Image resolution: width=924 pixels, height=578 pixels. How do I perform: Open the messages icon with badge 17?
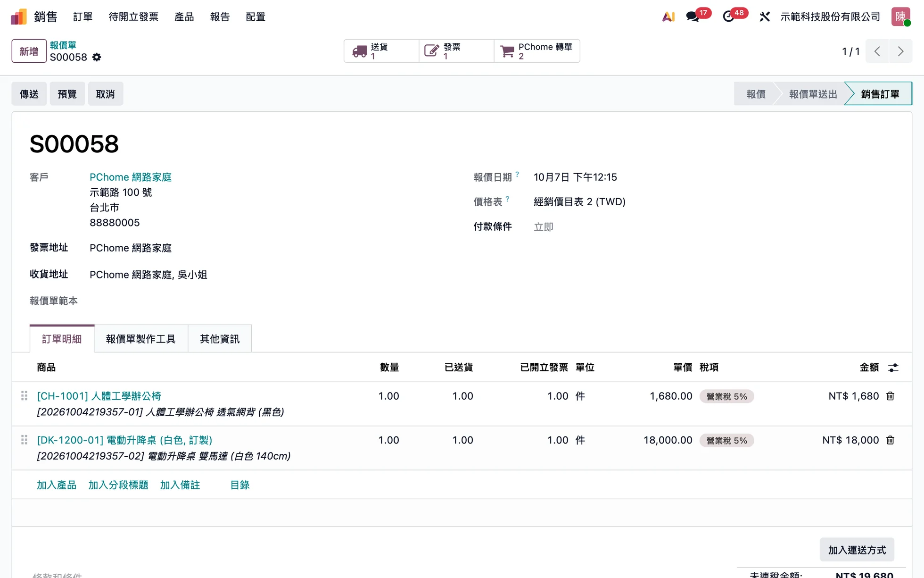(693, 17)
